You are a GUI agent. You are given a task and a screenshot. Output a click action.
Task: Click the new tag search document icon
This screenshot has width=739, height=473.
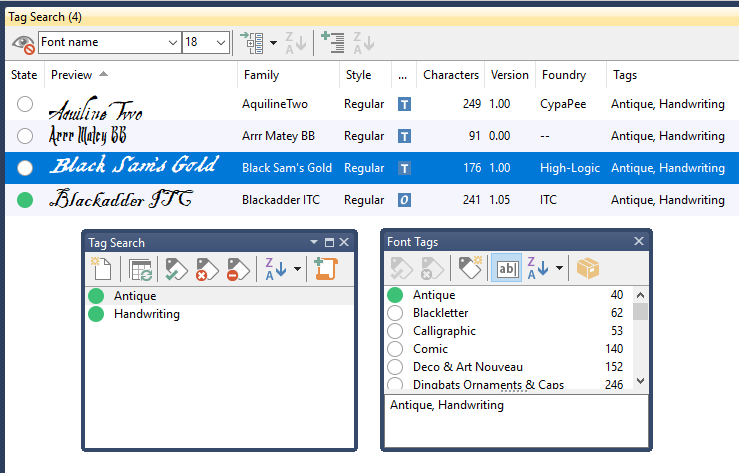coord(101,268)
